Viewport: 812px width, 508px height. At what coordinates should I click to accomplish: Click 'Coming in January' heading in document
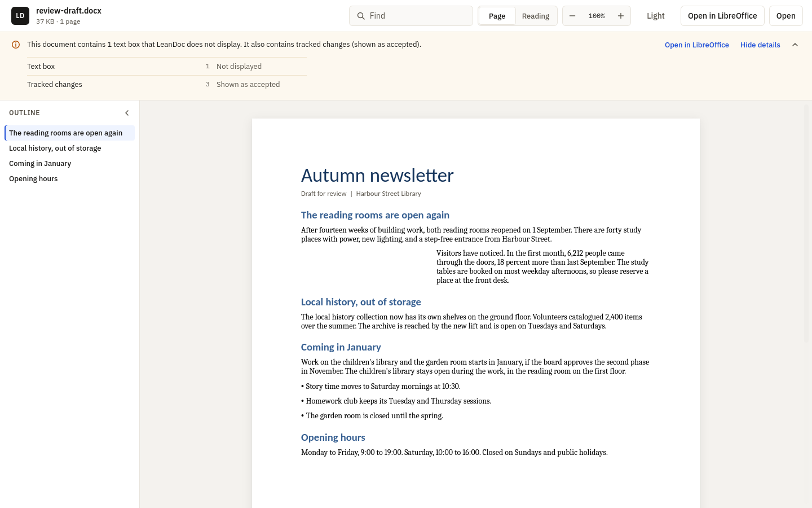click(341, 347)
